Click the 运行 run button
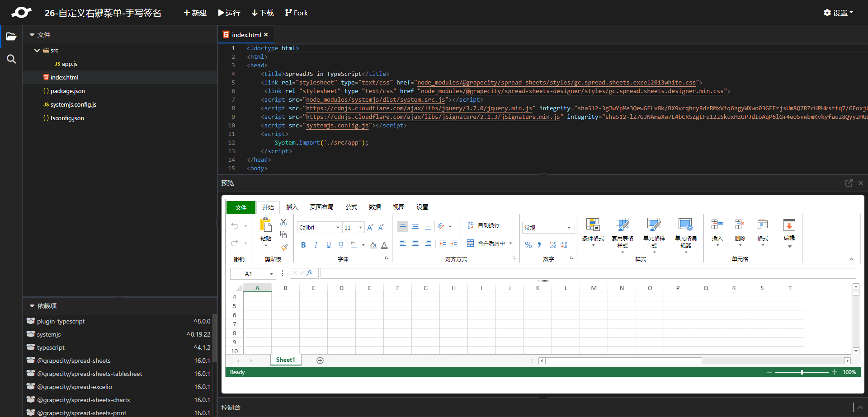Image resolution: width=868 pixels, height=417 pixels. (x=229, y=13)
